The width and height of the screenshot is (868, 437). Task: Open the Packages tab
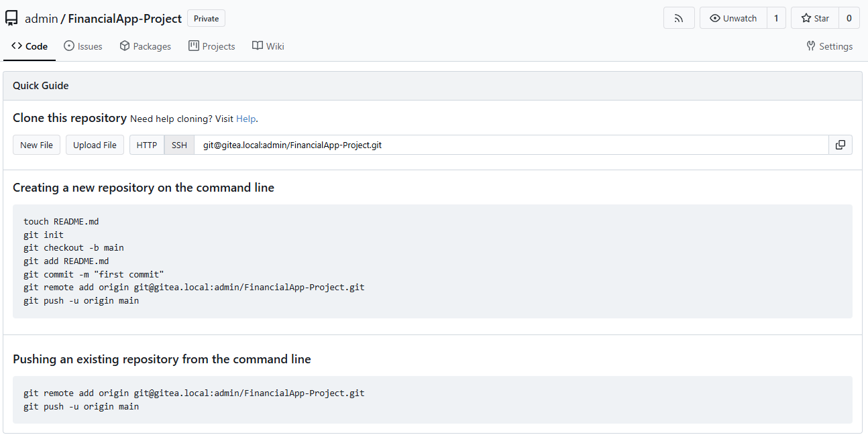click(x=145, y=46)
